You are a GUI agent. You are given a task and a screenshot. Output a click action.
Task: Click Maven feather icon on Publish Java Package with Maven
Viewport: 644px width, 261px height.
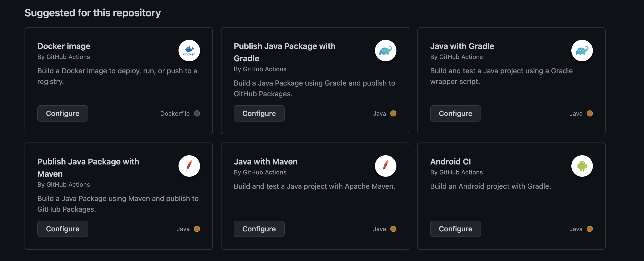(x=189, y=166)
